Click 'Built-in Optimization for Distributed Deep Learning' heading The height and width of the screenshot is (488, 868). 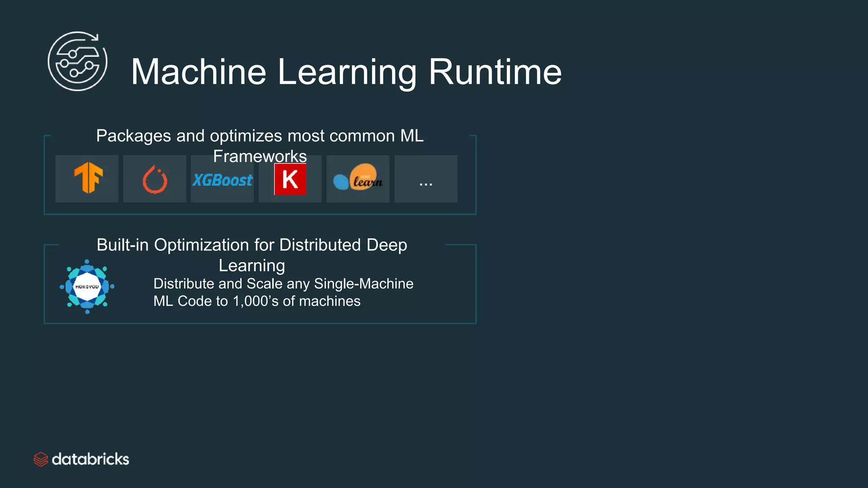[x=252, y=255]
